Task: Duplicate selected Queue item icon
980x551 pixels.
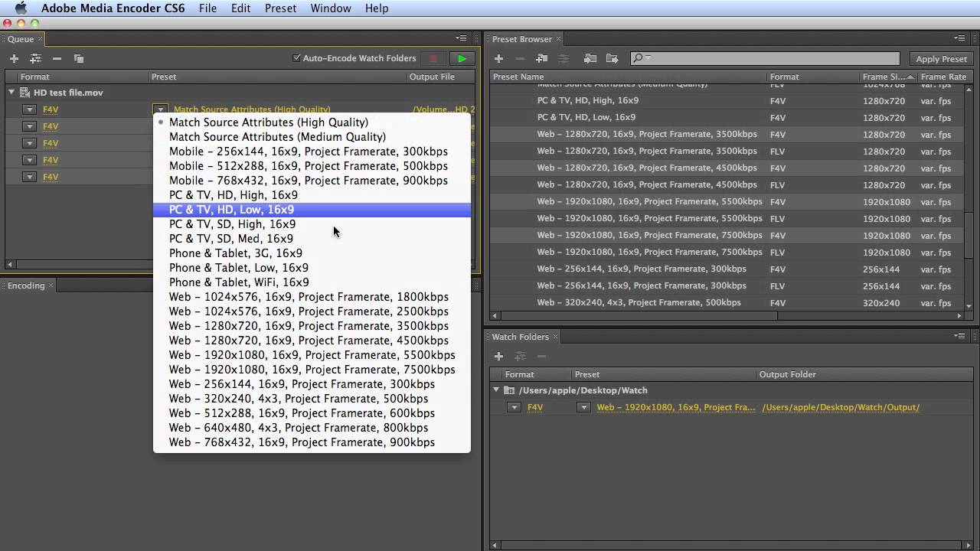Action: [x=78, y=58]
